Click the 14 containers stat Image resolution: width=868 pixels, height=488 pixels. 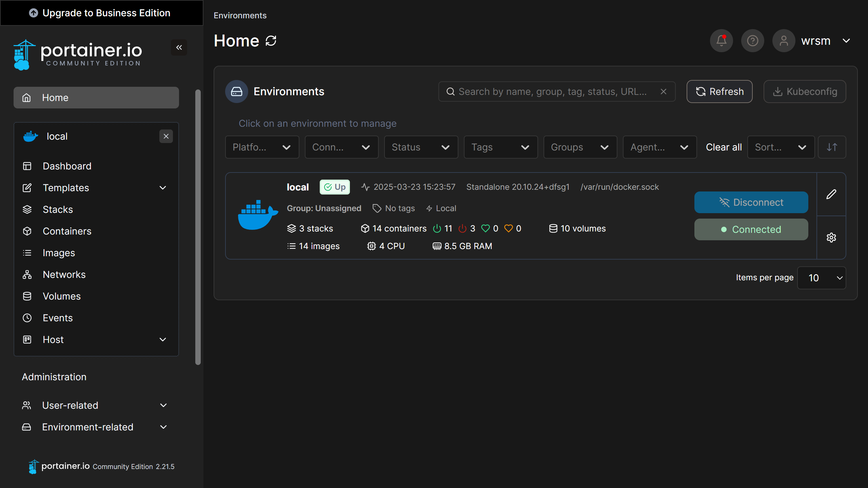(x=394, y=228)
